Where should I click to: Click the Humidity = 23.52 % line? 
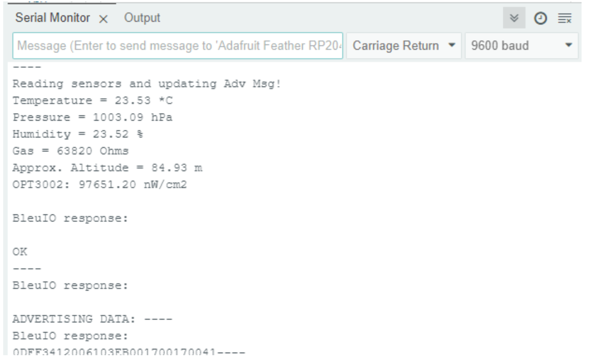[78, 134]
